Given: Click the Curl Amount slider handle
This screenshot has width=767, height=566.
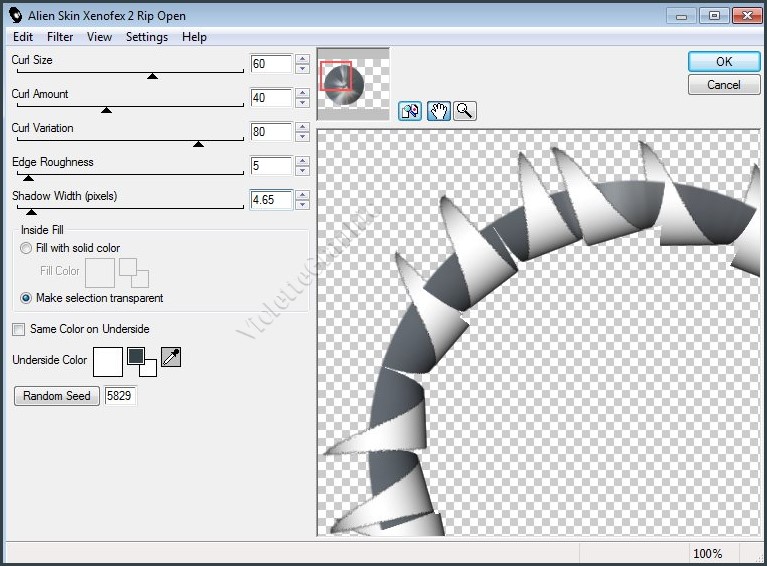Looking at the screenshot, I should coord(106,110).
